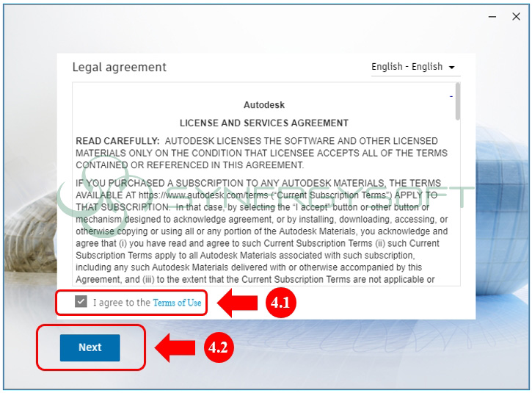The width and height of the screenshot is (532, 393).
Task: Check the I agree checkbox
Action: (81, 302)
